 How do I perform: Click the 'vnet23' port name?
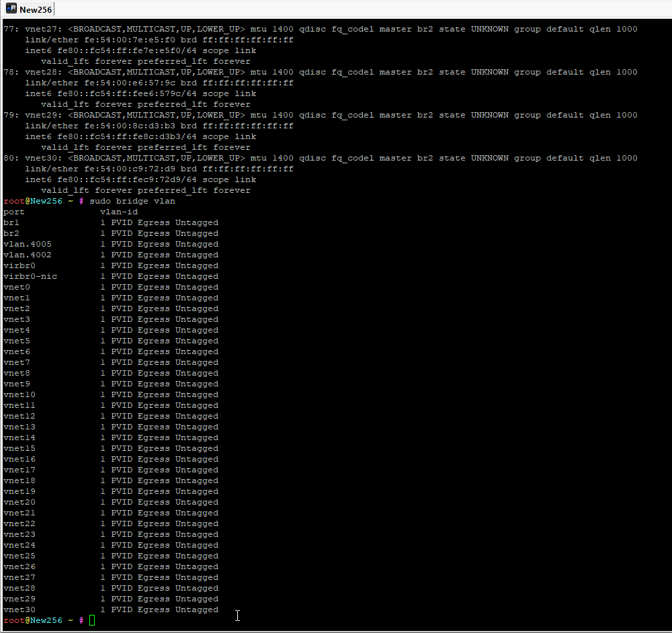click(x=19, y=534)
